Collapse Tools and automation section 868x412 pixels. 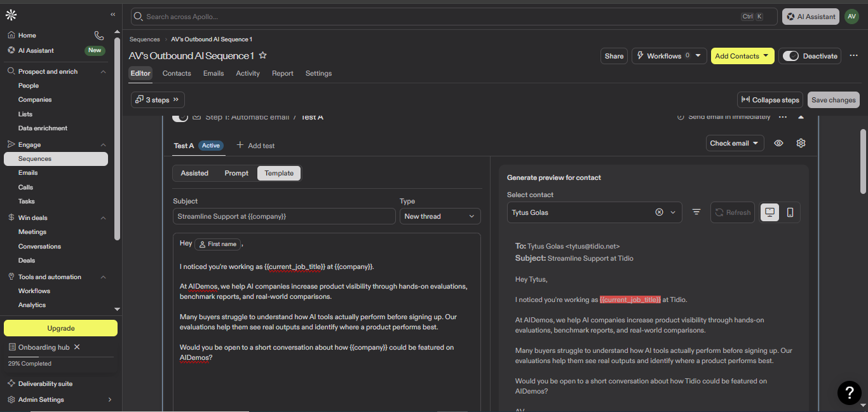coord(103,277)
